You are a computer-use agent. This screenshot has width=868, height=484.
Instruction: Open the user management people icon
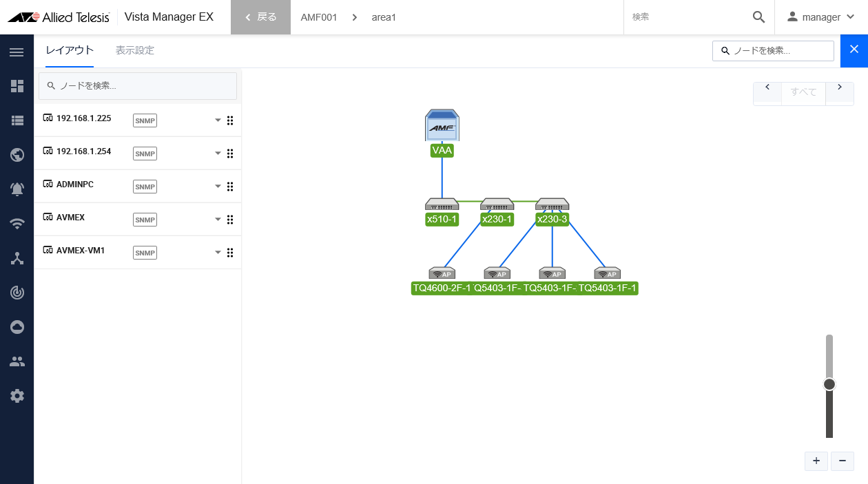[x=17, y=361]
